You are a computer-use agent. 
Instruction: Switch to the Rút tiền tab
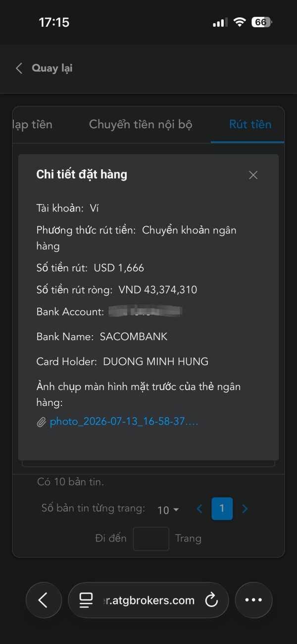250,124
